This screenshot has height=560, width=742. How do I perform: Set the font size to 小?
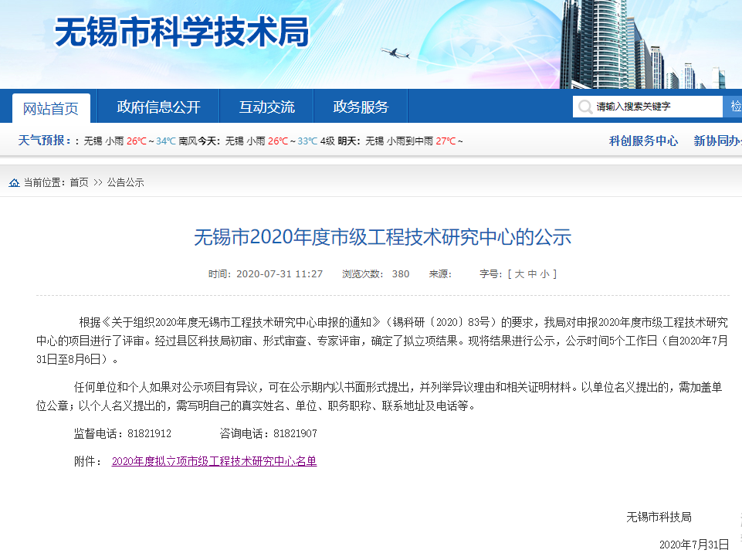(x=544, y=274)
